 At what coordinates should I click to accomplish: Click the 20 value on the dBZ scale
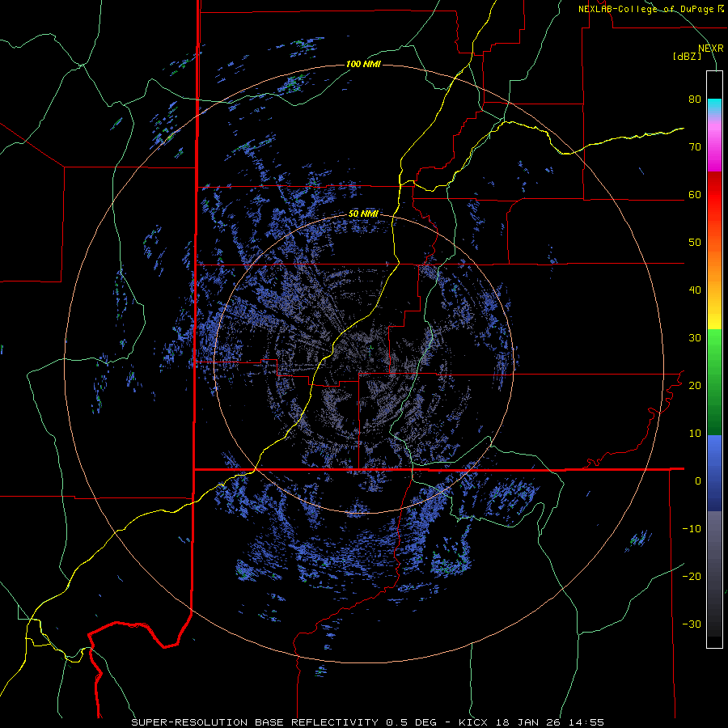click(695, 386)
